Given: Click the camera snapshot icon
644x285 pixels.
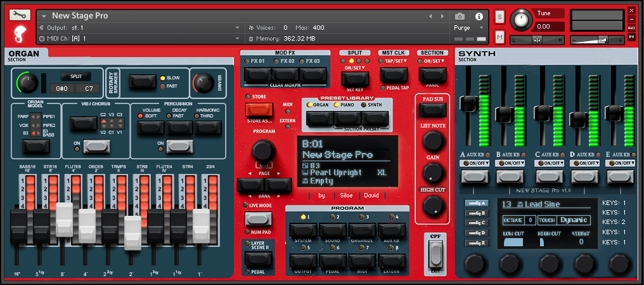Looking at the screenshot, I should tap(460, 17).
